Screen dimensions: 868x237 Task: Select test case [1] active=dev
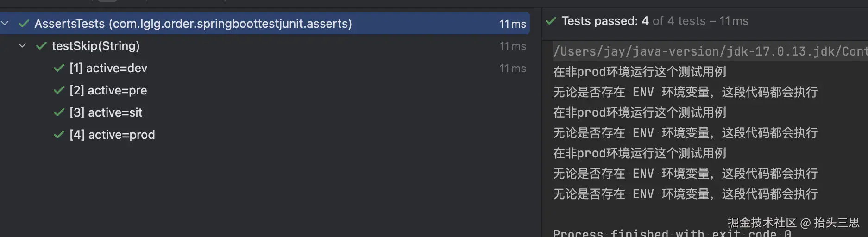(108, 68)
